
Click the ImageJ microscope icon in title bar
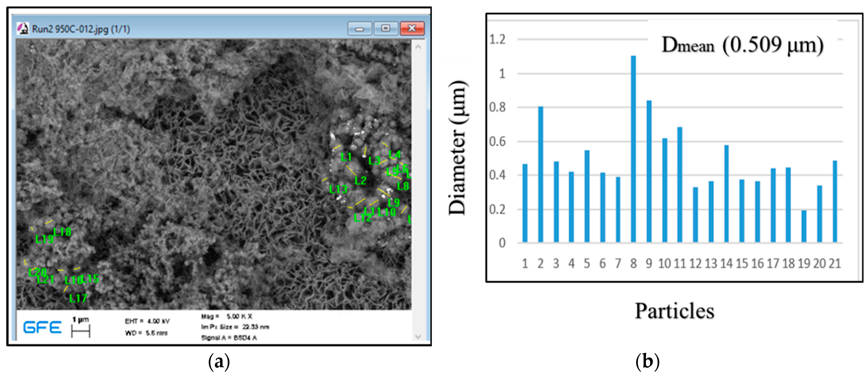pyautogui.click(x=23, y=28)
